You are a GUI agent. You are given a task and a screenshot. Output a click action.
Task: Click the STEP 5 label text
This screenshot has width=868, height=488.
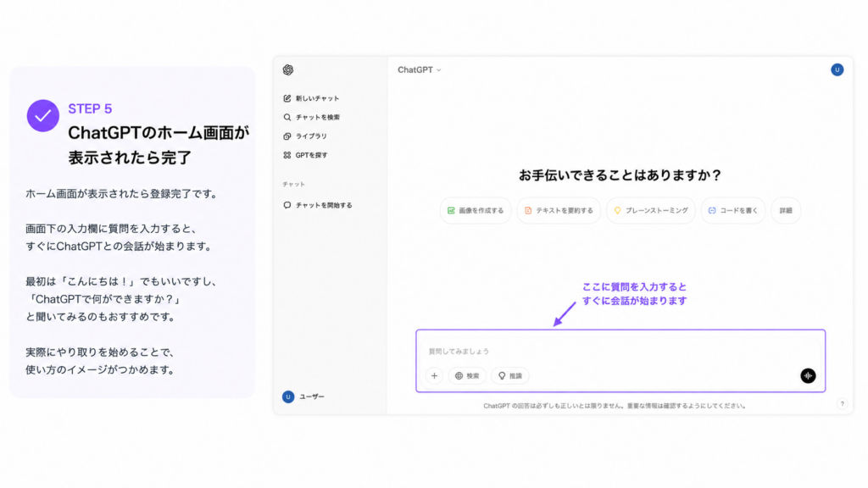[x=90, y=108]
